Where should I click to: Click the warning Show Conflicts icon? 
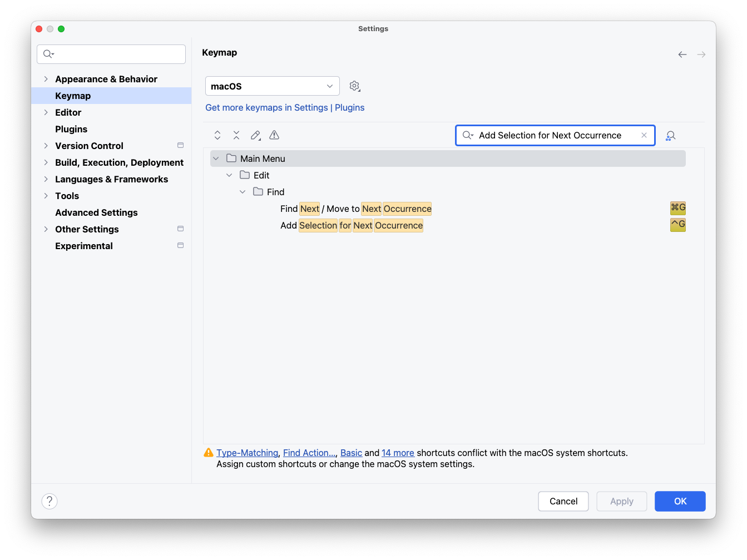(274, 135)
